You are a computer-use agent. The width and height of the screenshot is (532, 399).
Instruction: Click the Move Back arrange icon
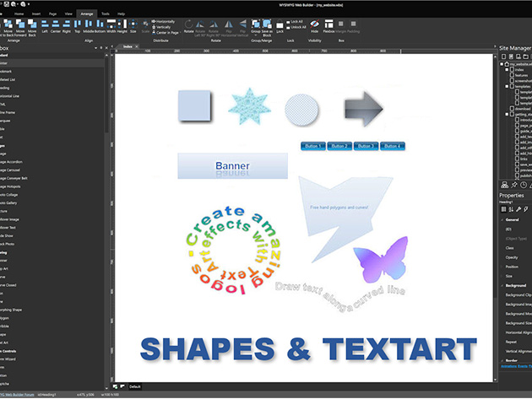pyautogui.click(x=32, y=24)
